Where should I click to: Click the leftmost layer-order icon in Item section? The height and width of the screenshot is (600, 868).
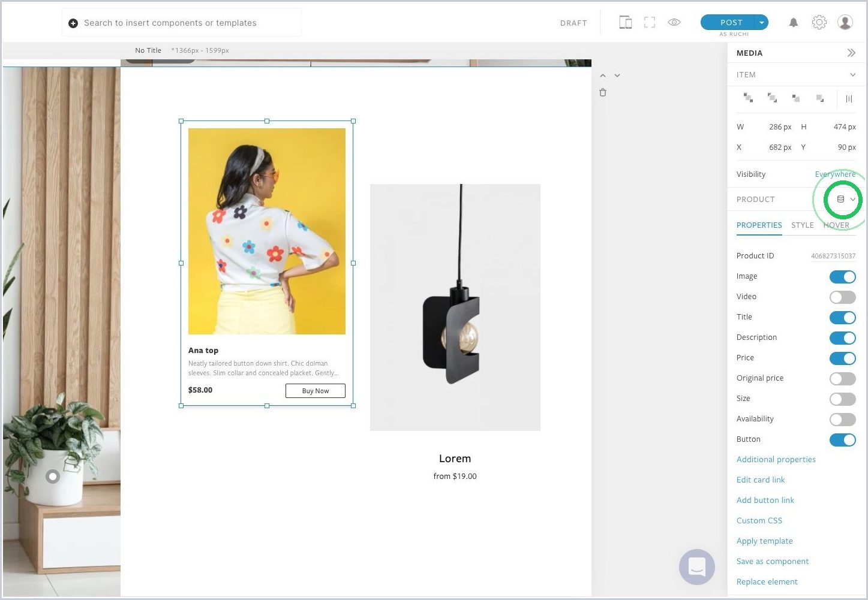pyautogui.click(x=748, y=98)
